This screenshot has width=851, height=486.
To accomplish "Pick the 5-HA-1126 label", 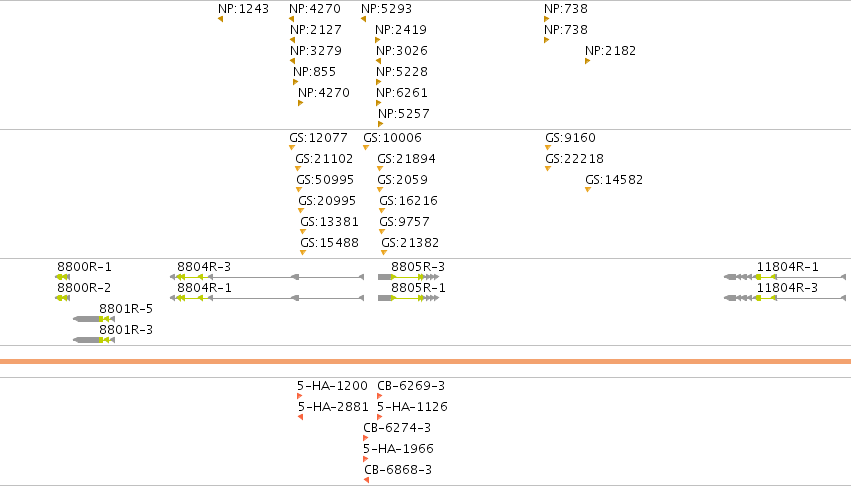I will (x=412, y=407).
